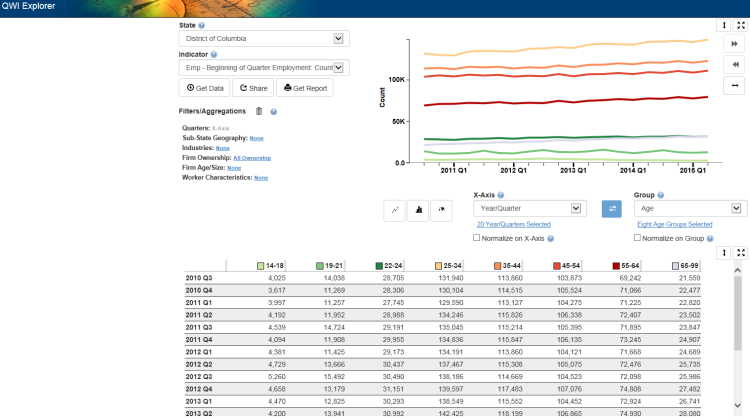750x420 pixels.
Task: Switch to bar chart view
Action: pyautogui.click(x=418, y=209)
